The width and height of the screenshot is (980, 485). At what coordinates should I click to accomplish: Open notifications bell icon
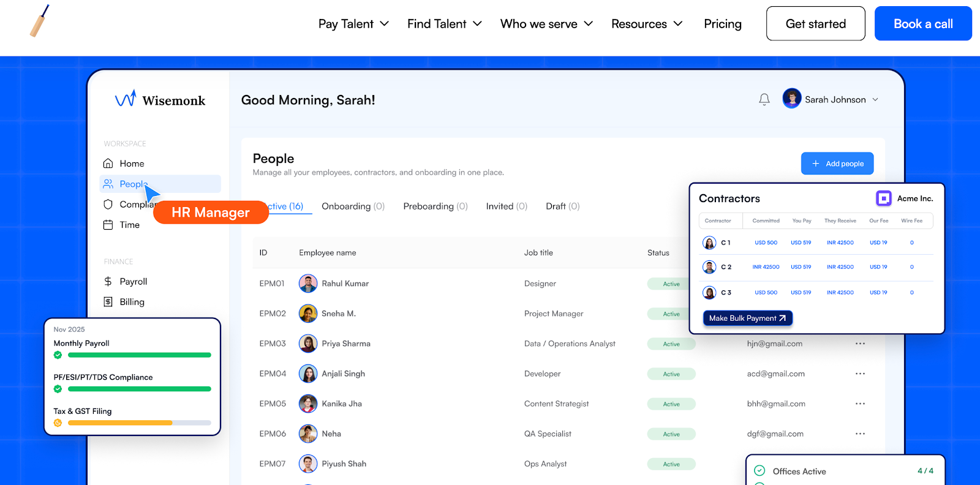pos(764,99)
